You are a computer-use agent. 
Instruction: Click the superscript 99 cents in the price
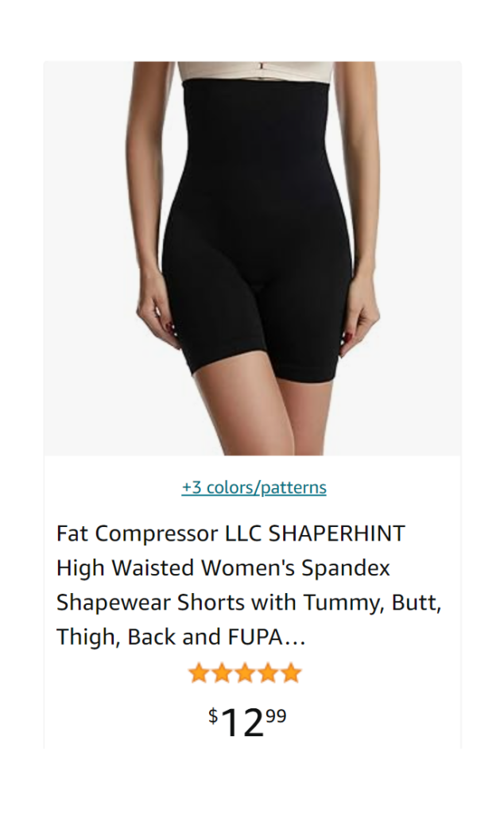[277, 716]
